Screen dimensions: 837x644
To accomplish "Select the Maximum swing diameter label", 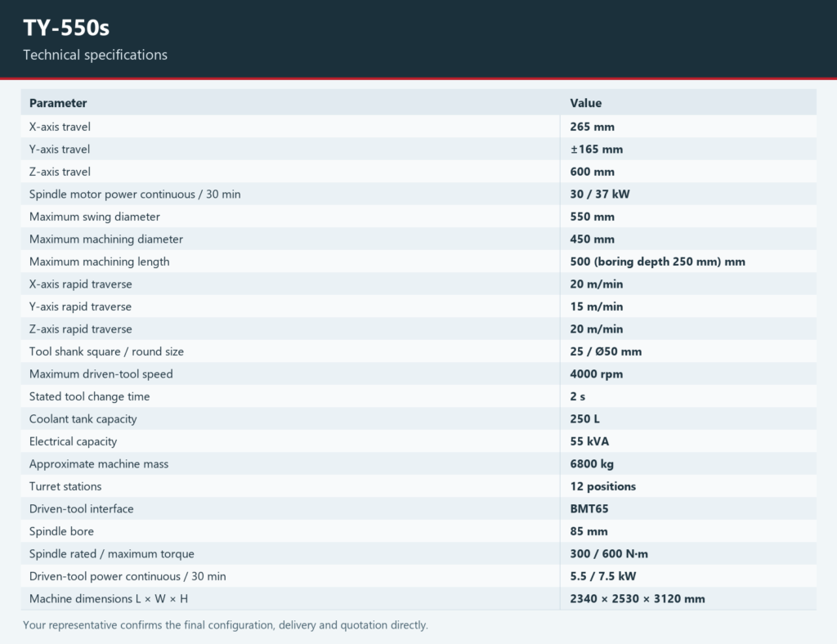I will pyautogui.click(x=95, y=217).
